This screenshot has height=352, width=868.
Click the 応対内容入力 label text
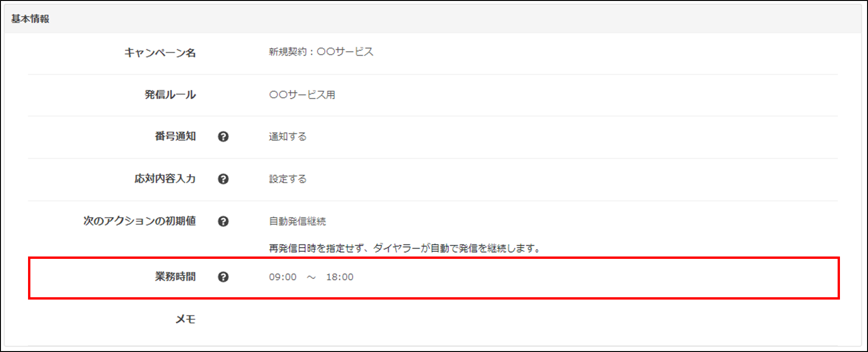[165, 179]
